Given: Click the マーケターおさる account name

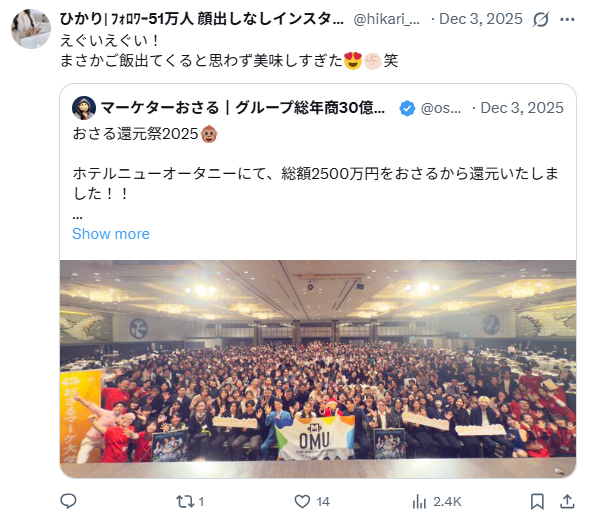Looking at the screenshot, I should coord(243,108).
